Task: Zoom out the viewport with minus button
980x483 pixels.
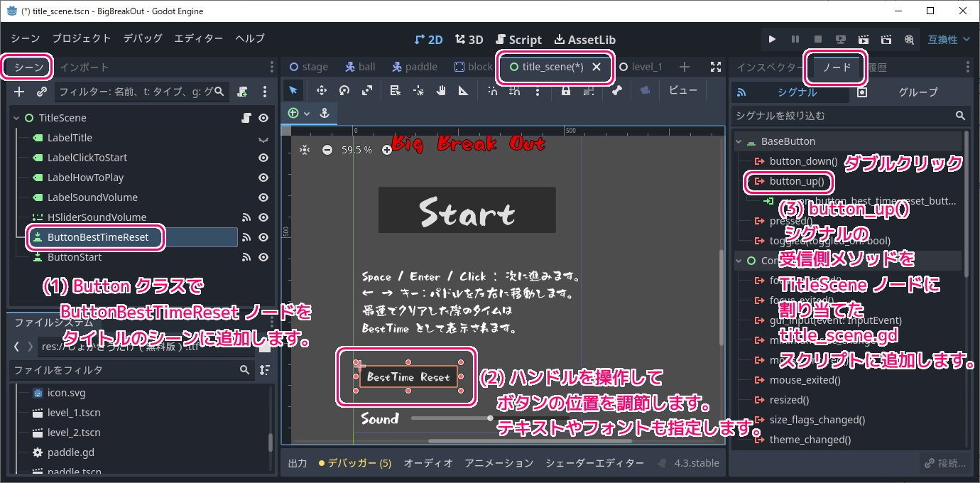Action: click(327, 150)
